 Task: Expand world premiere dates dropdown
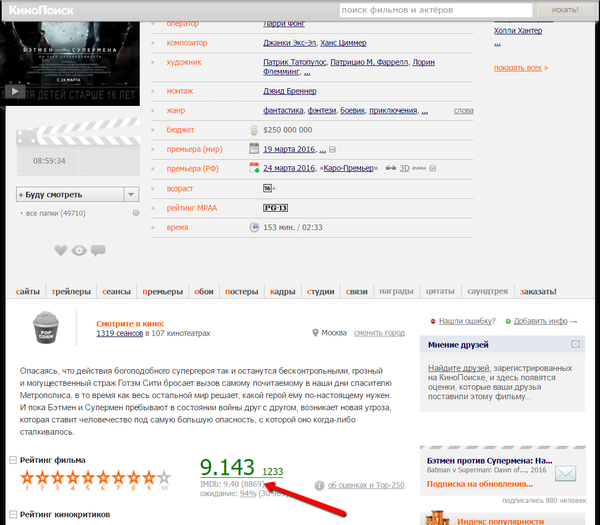click(x=333, y=149)
